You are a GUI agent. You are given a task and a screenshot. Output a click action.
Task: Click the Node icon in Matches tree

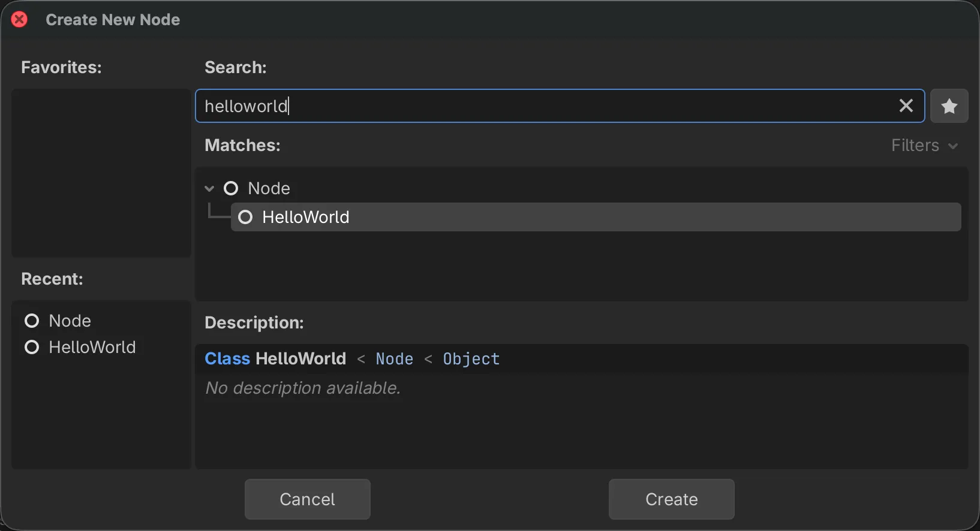click(231, 189)
